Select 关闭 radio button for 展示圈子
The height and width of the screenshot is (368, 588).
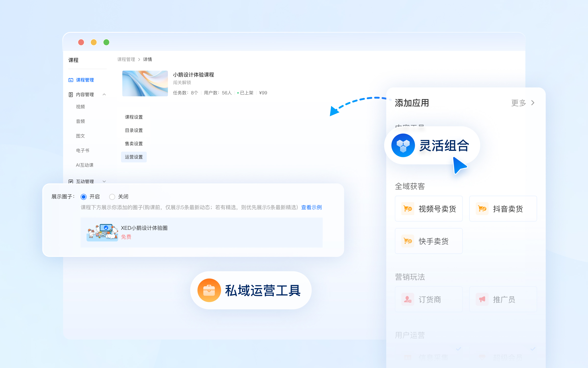tap(112, 196)
